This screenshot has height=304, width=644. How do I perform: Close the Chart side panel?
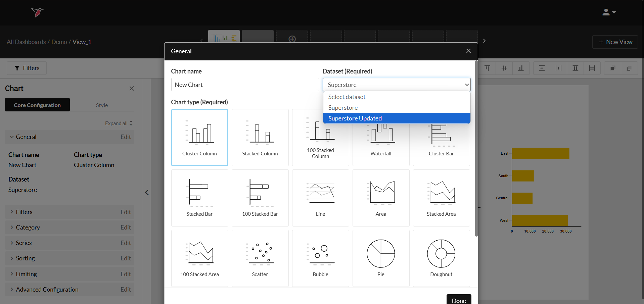coord(132,88)
